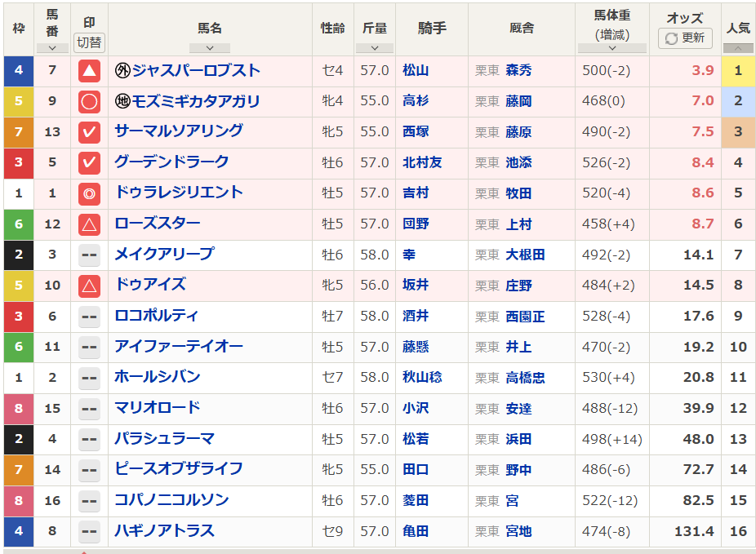Click the double circle mark for ドゥラレジリエント
The height and width of the screenshot is (554, 756).
coord(89,193)
